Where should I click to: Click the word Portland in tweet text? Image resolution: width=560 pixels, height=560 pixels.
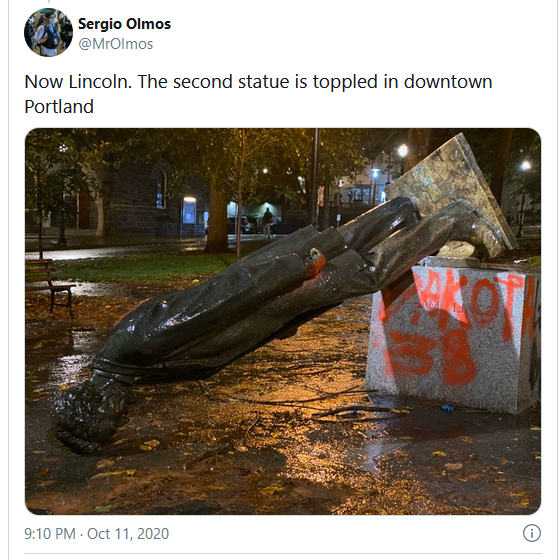coord(59,106)
